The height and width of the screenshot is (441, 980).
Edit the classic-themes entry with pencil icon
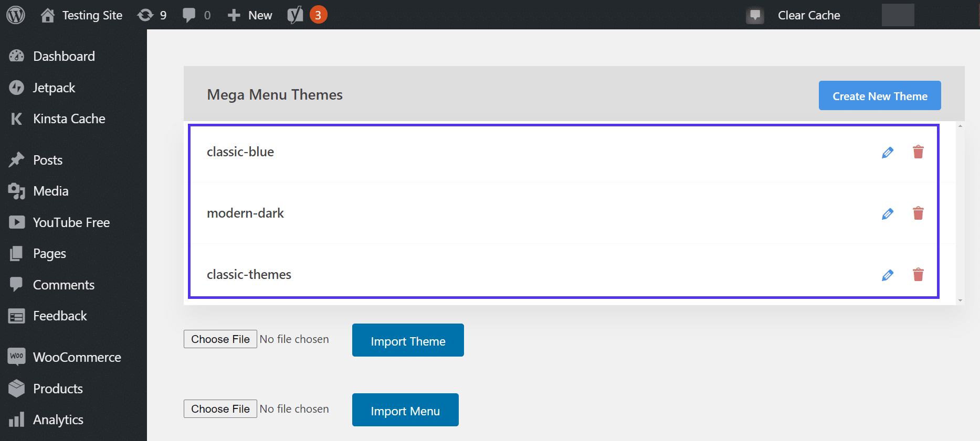tap(887, 275)
